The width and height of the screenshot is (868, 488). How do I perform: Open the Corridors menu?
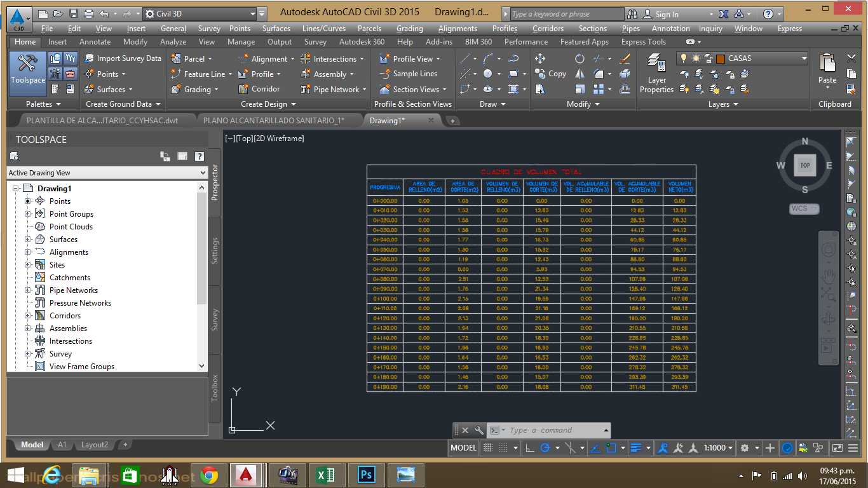[548, 29]
